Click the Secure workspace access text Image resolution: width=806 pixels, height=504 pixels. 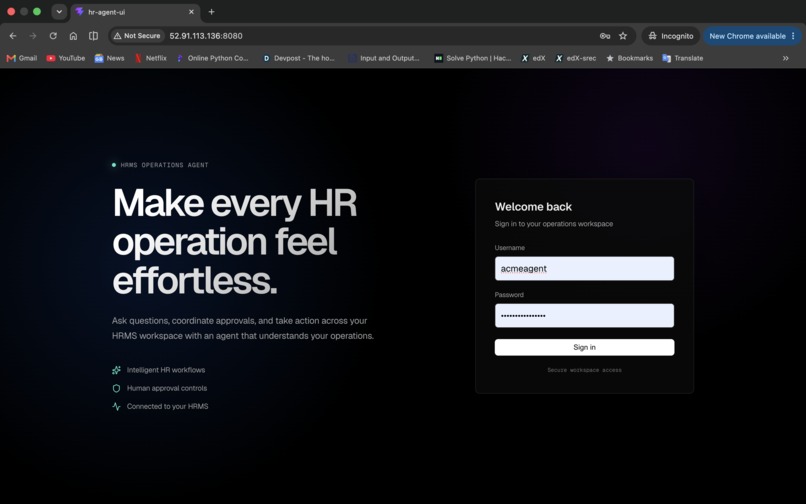(x=584, y=370)
